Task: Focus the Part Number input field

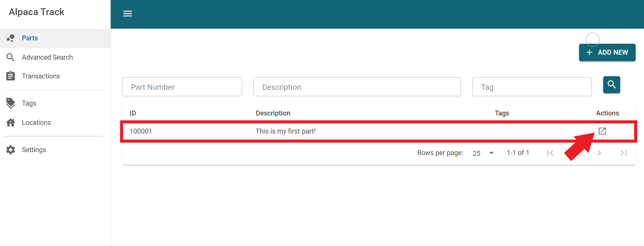Action: 182,87
